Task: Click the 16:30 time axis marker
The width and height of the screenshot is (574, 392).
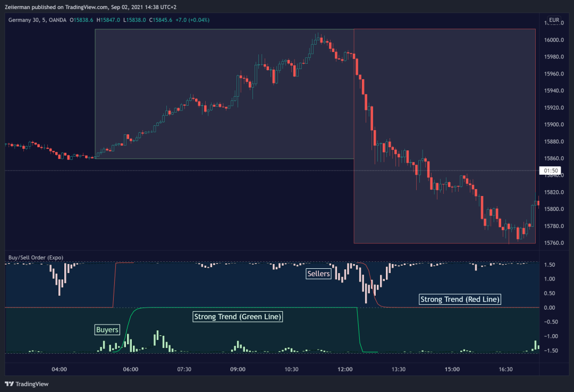Action: [505, 369]
